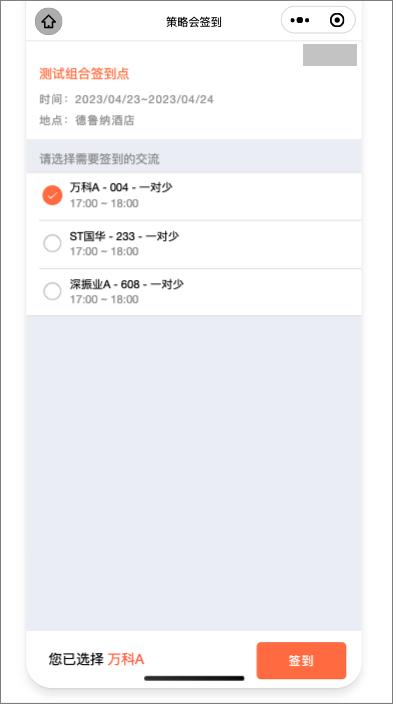The image size is (393, 704).
Task: Tap 深振业A - 608 - 一对少 row text
Action: [127, 284]
